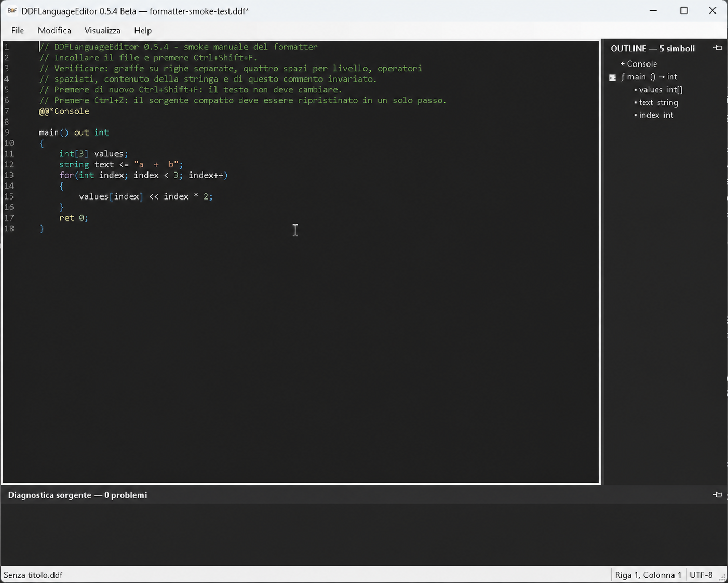This screenshot has height=583, width=728.
Task: Click the application icon in title bar
Action: click(x=11, y=10)
